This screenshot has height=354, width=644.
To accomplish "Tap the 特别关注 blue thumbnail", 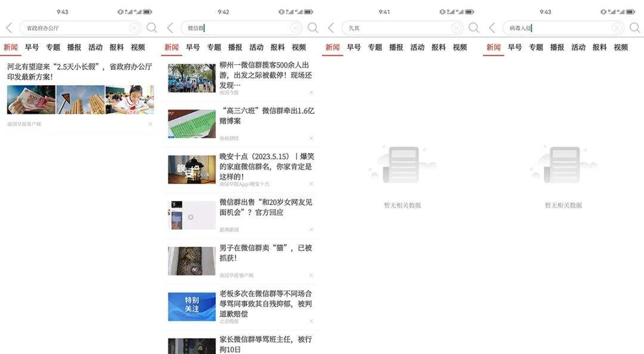I will [x=192, y=306].
